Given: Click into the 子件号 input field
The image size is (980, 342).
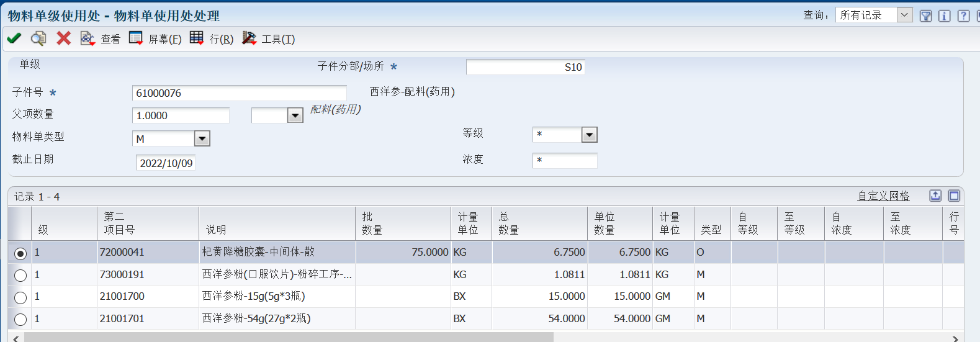Looking at the screenshot, I should click(x=239, y=93).
